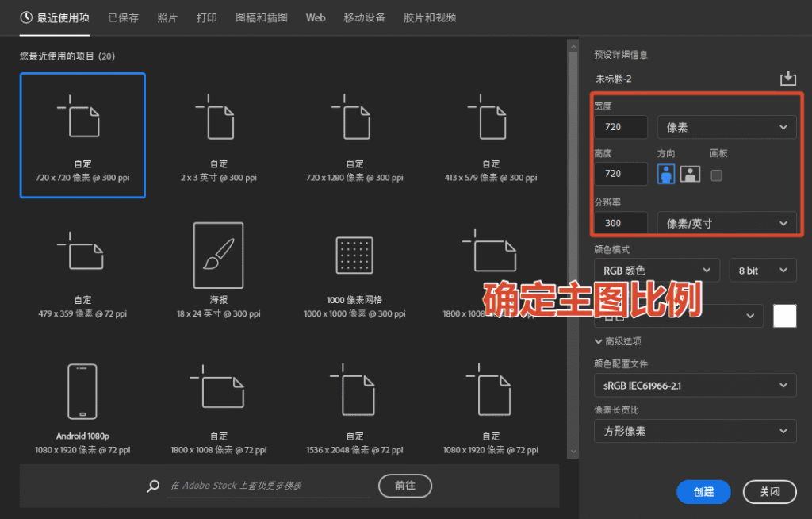Open the background contents dropdown
Screen dimensions: 812x519
(679, 316)
